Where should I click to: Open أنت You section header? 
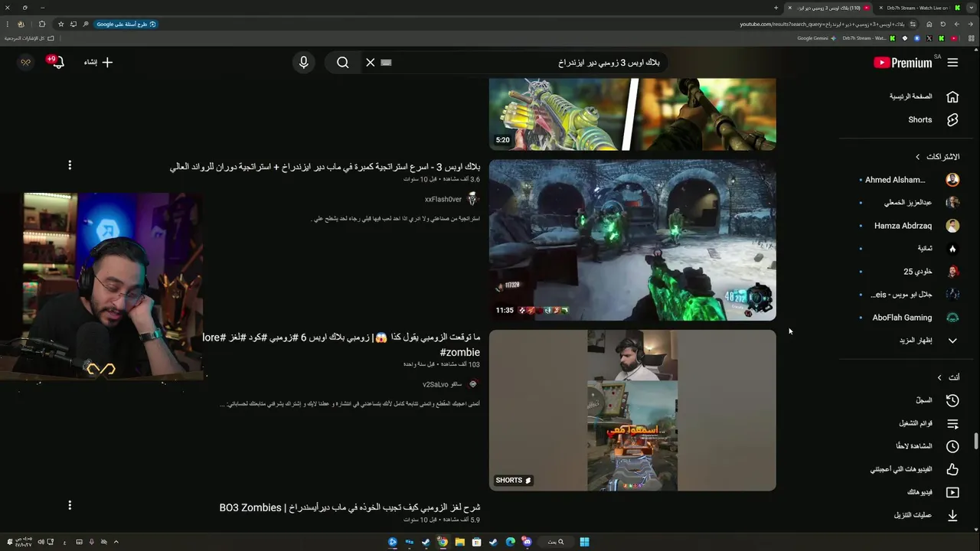(x=949, y=377)
